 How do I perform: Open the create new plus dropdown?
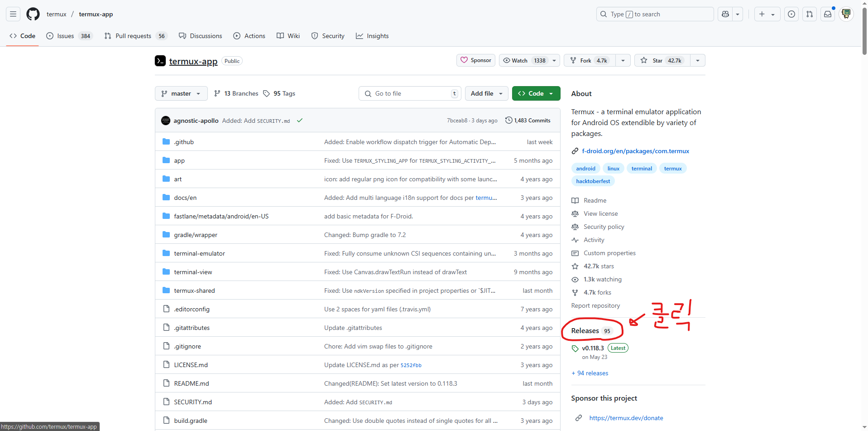click(767, 14)
